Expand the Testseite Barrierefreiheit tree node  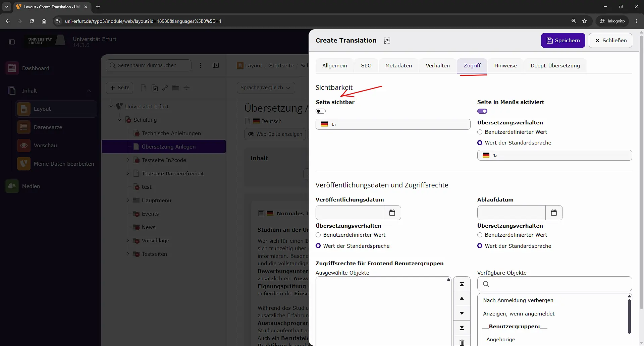[128, 173]
